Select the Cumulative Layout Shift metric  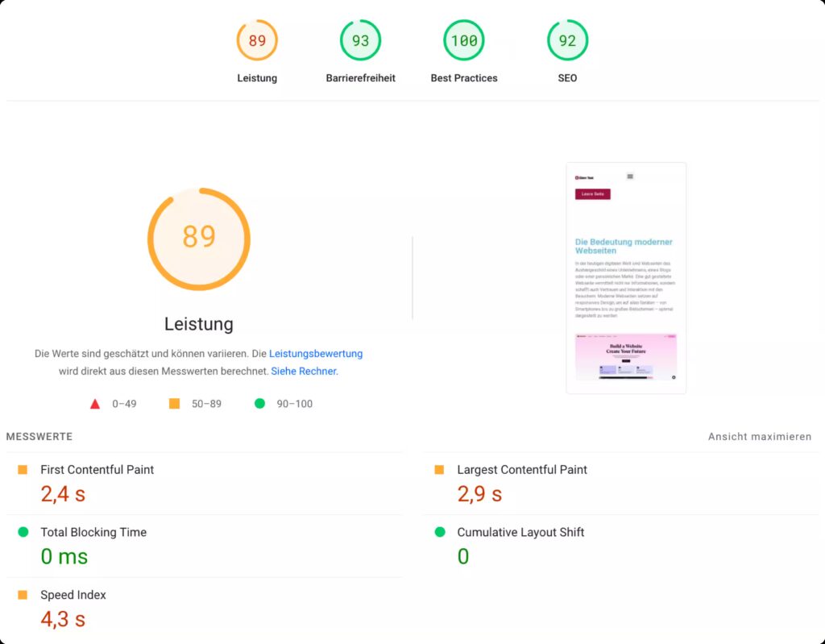(x=520, y=533)
